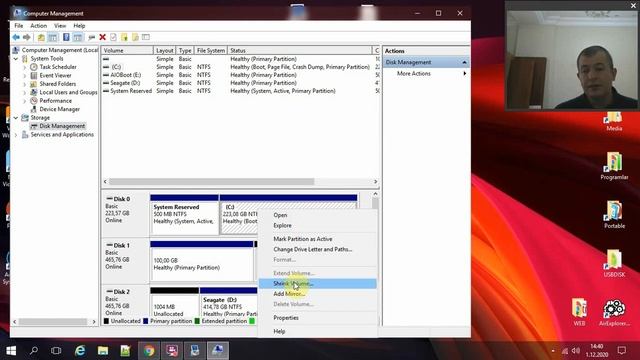
Task: Select Performance in the tree
Action: tap(56, 101)
